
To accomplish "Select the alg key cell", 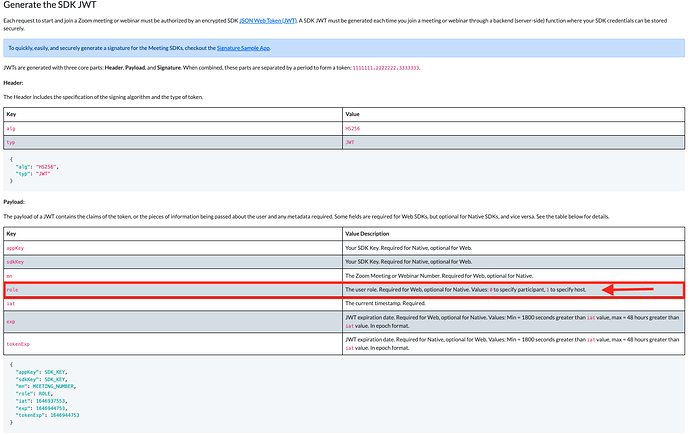I will tap(173, 128).
